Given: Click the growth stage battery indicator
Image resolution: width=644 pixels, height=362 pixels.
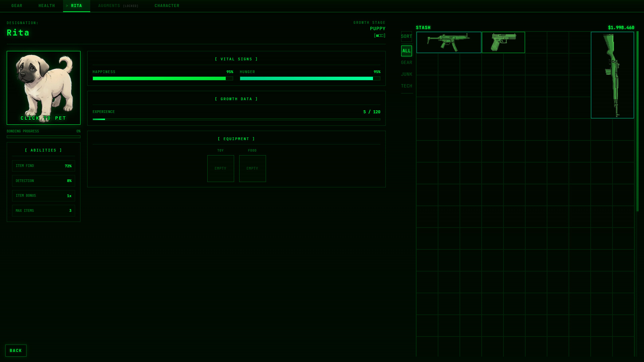Looking at the screenshot, I should coord(379,35).
